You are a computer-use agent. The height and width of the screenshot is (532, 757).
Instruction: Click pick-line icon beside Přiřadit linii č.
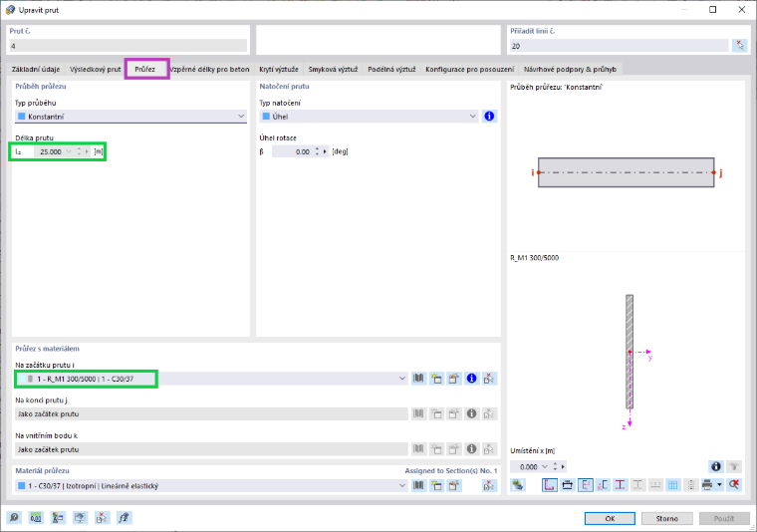click(x=740, y=46)
